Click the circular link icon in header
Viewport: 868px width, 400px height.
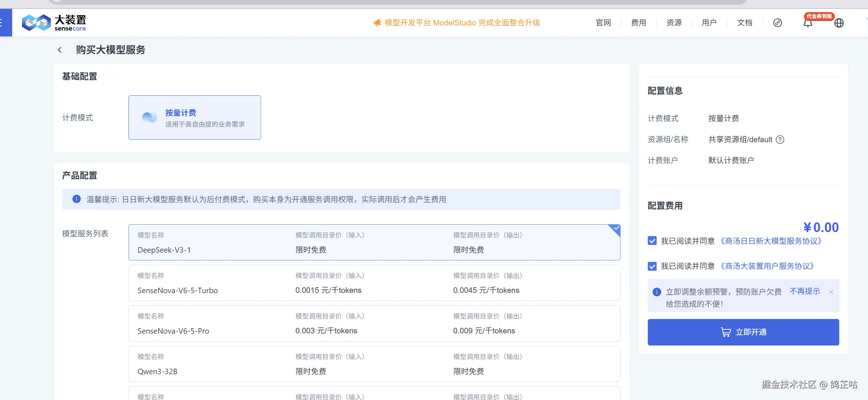(777, 23)
